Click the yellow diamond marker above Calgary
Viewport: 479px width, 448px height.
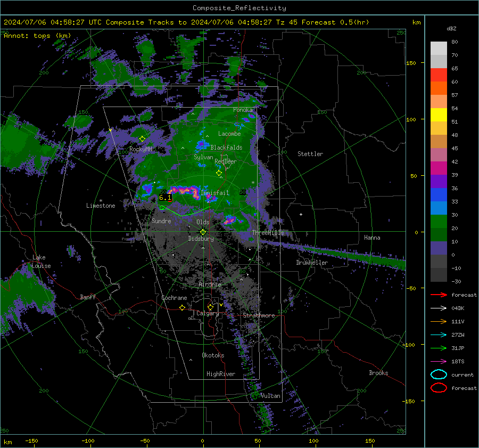210,307
